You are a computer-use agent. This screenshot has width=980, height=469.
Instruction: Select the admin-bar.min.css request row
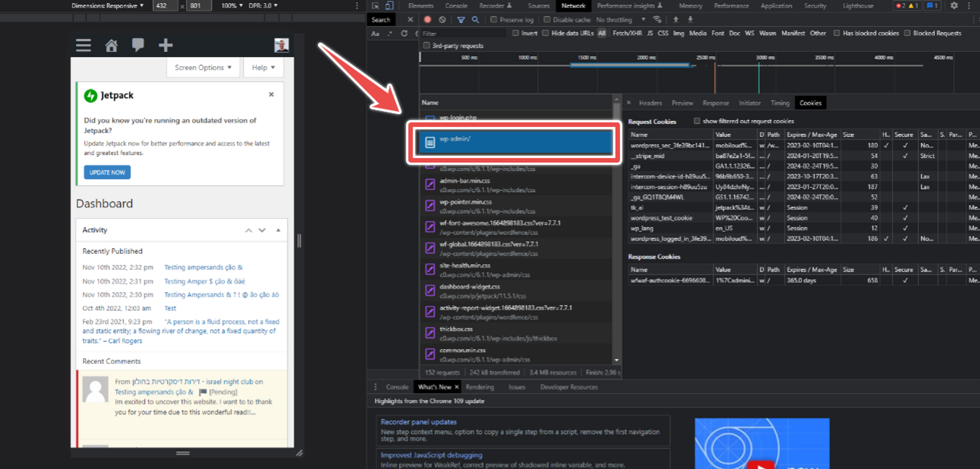coord(516,185)
